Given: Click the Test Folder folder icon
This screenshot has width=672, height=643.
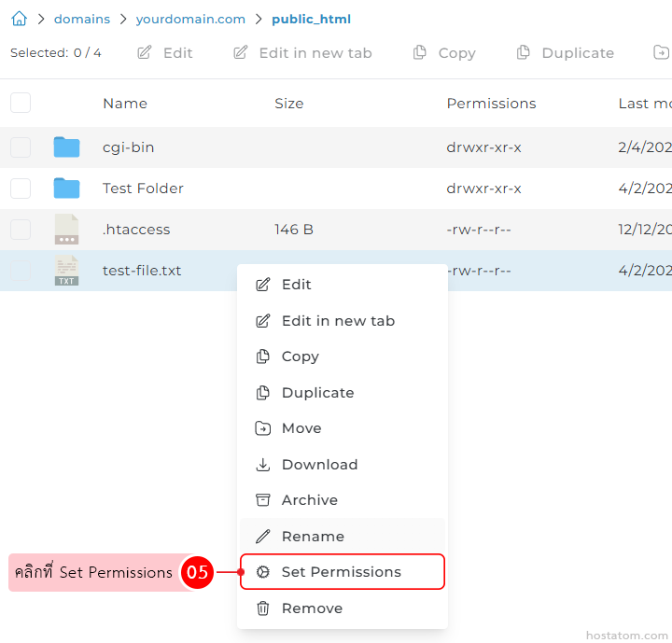Looking at the screenshot, I should [66, 189].
